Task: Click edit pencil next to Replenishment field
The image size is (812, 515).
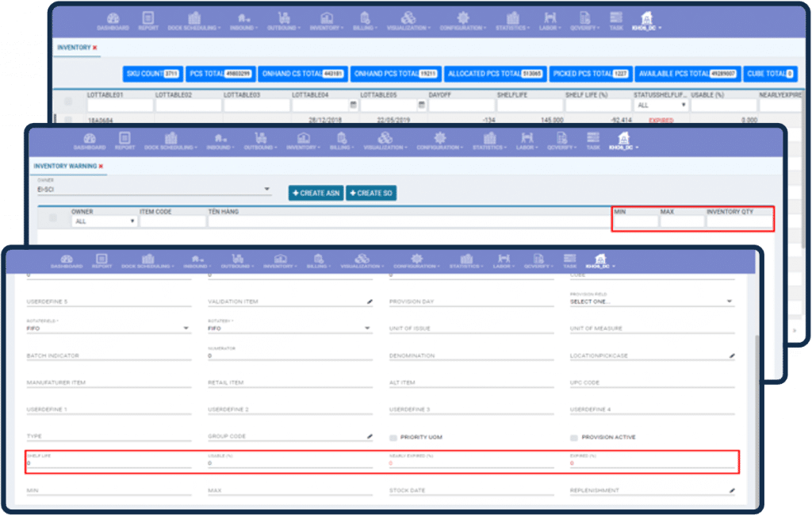Action: coord(732,491)
